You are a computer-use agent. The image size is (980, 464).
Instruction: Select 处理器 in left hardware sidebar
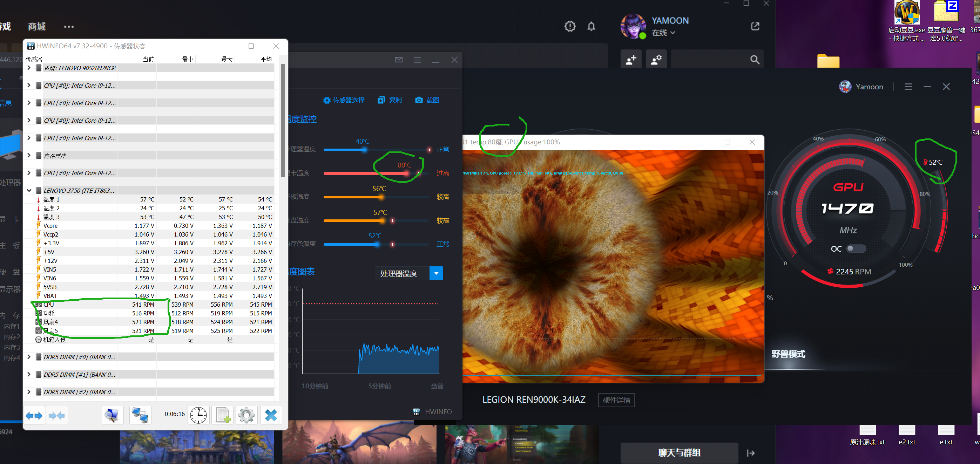click(x=10, y=183)
